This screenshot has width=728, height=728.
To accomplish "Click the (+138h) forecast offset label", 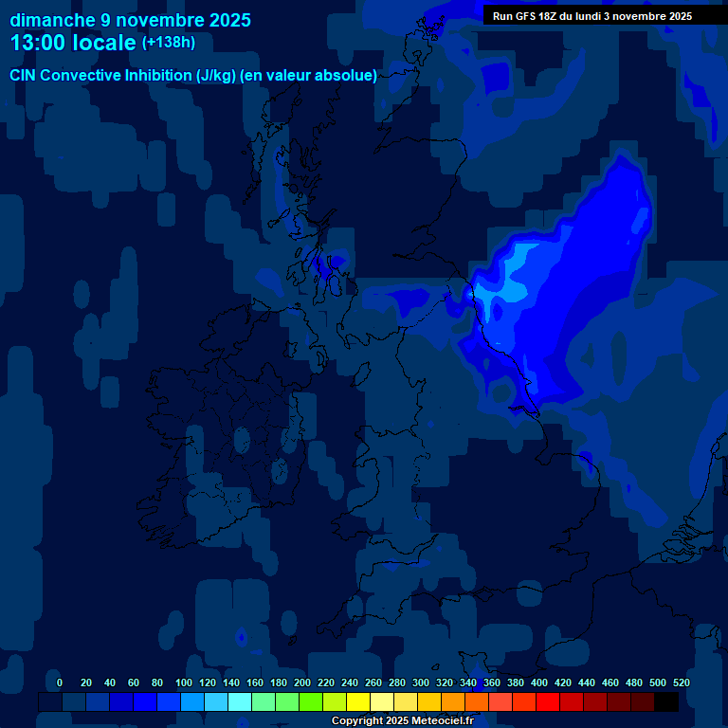I will coord(168,44).
